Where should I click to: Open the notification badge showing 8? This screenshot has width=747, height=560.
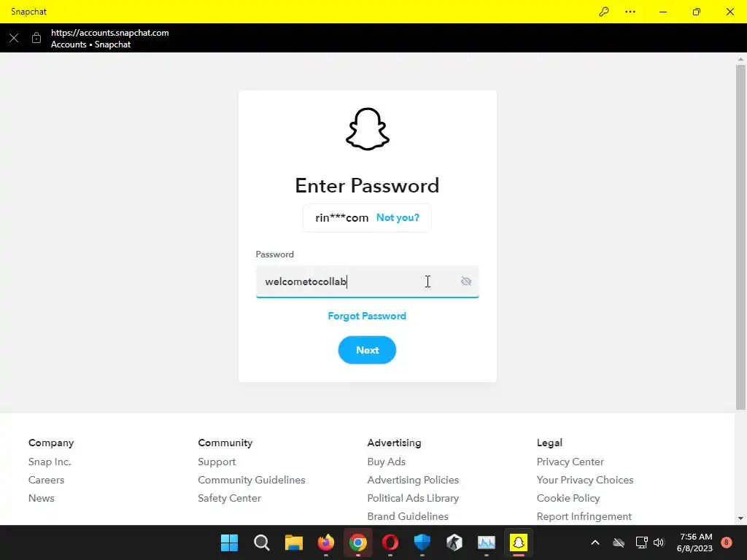pyautogui.click(x=726, y=542)
